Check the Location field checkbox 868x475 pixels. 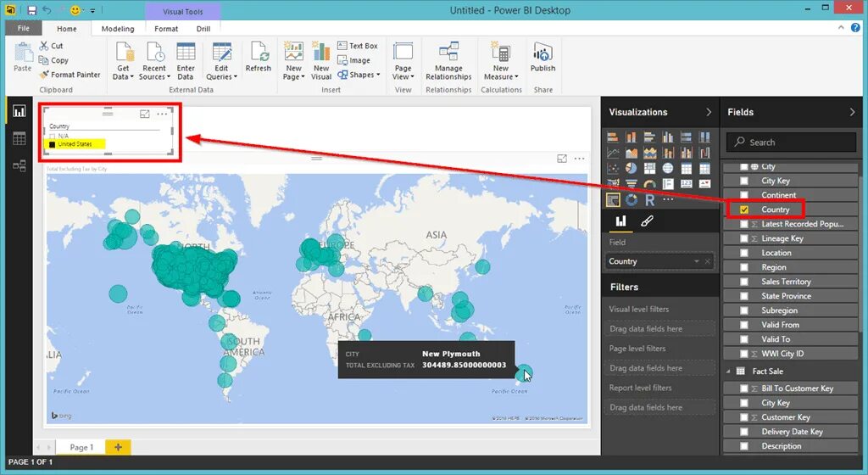click(x=744, y=253)
